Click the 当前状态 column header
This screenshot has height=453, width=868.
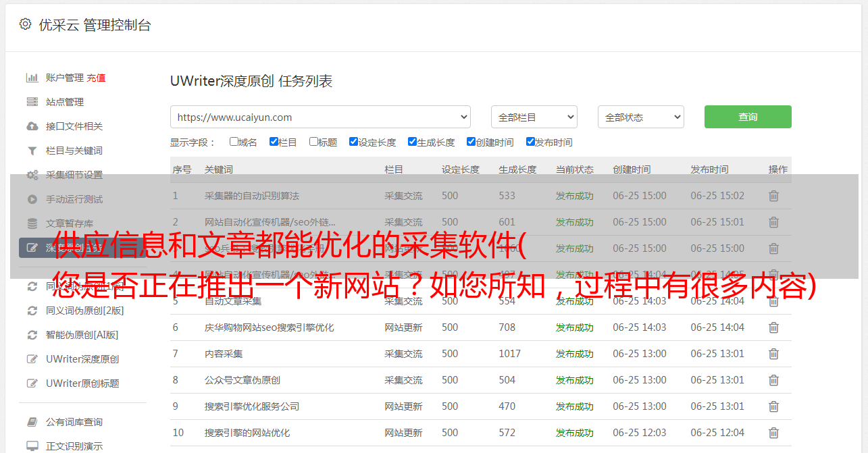575,169
